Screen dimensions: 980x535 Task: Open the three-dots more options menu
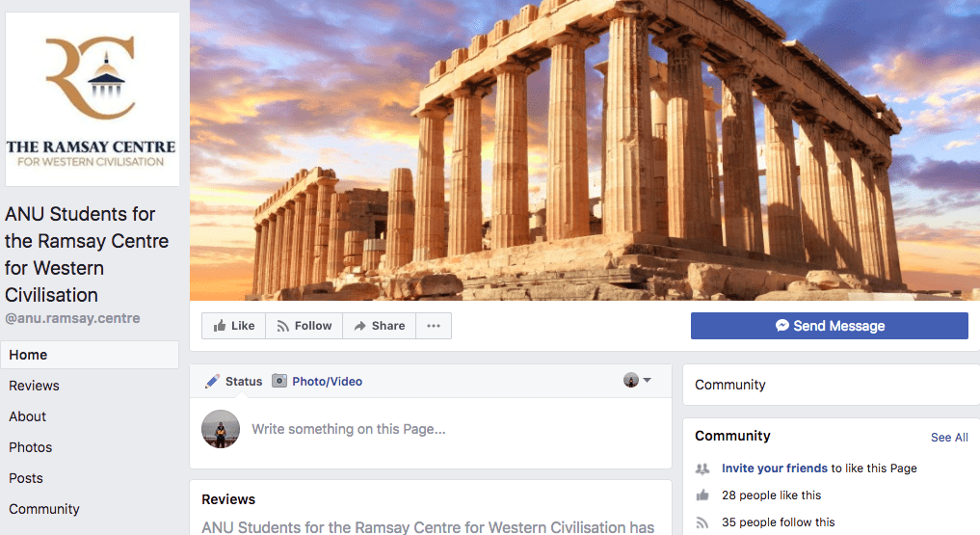click(x=433, y=326)
